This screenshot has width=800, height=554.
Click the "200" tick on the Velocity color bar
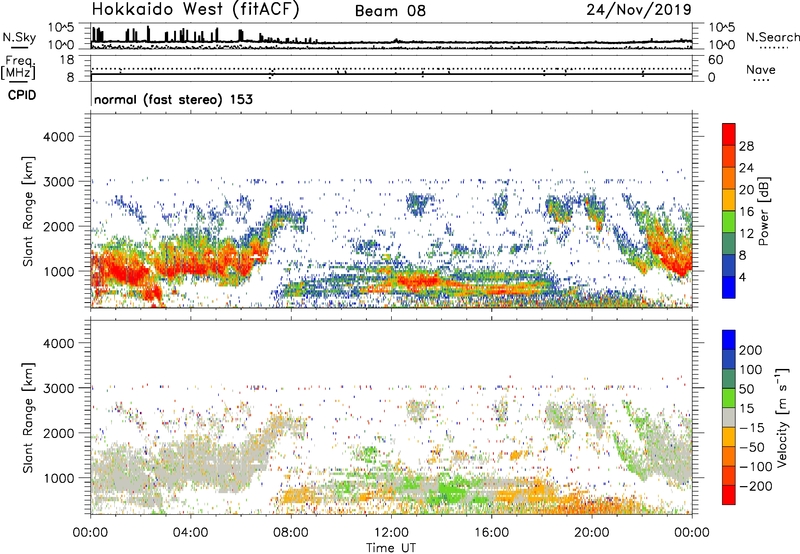[751, 350]
